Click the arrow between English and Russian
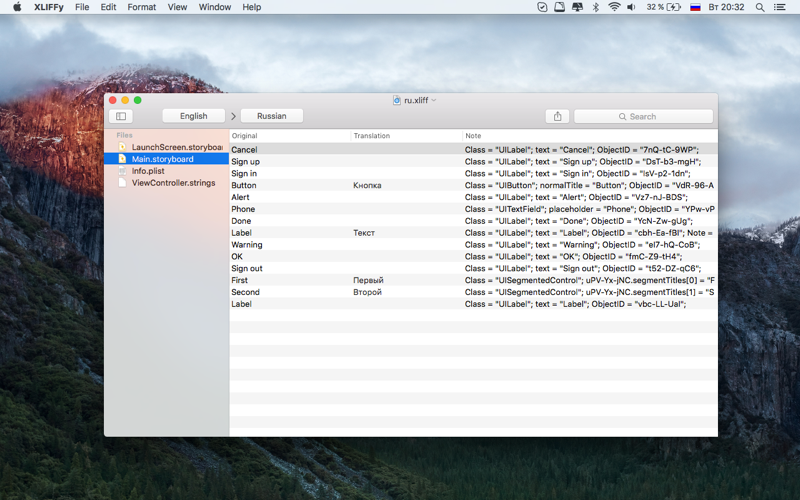800x500 pixels. [233, 116]
